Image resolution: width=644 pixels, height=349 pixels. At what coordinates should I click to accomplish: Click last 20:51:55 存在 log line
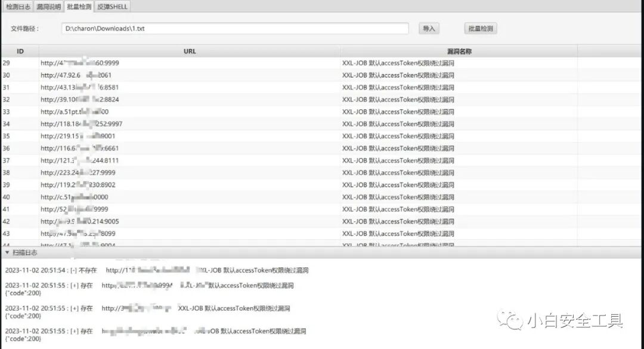[155, 331]
